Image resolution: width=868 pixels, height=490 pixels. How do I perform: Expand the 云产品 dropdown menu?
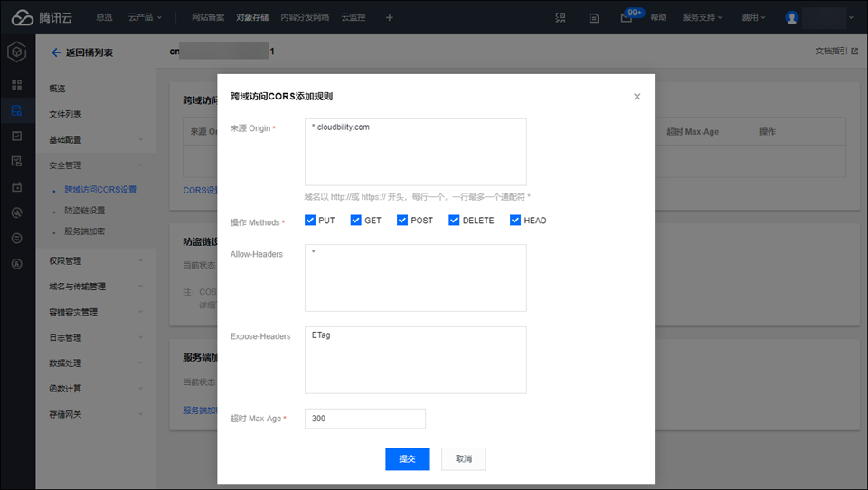pyautogui.click(x=145, y=17)
